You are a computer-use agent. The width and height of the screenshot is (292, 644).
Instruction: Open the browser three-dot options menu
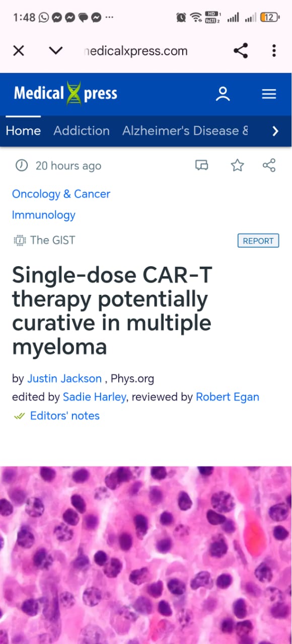coord(274,51)
